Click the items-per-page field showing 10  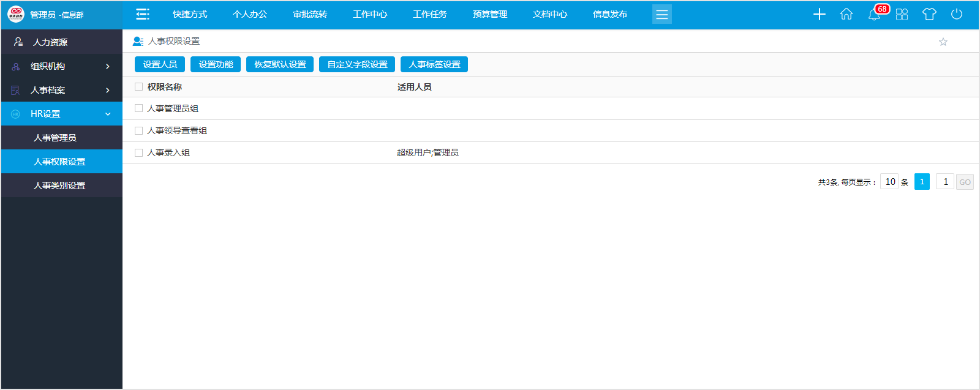coord(889,182)
